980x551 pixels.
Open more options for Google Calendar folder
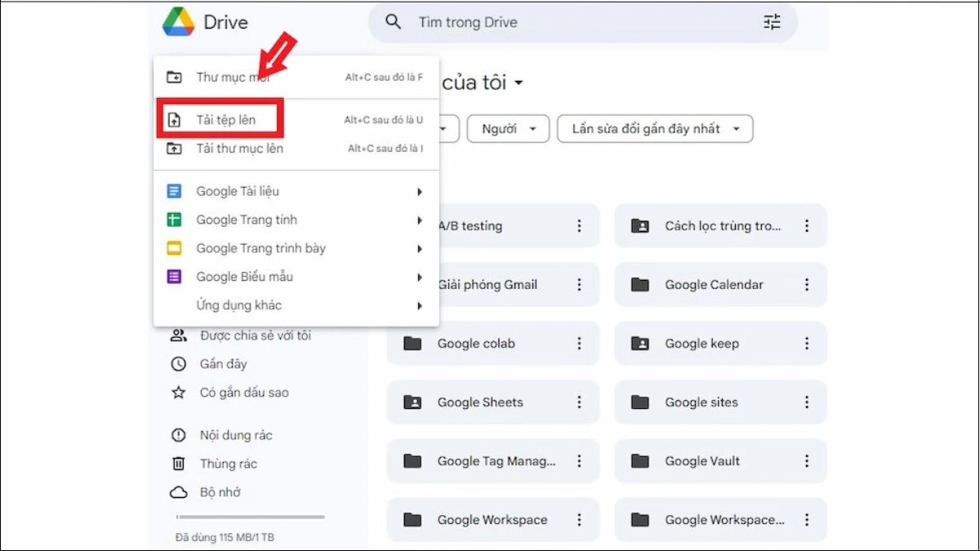coord(807,285)
